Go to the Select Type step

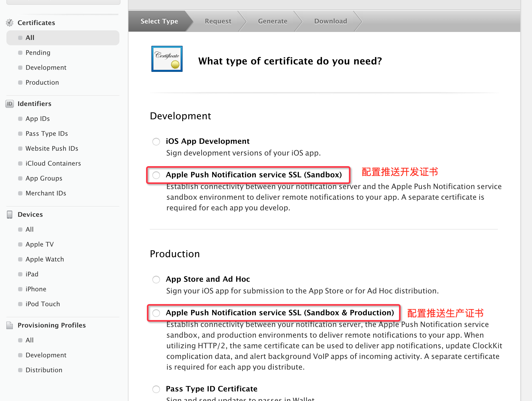tap(159, 21)
